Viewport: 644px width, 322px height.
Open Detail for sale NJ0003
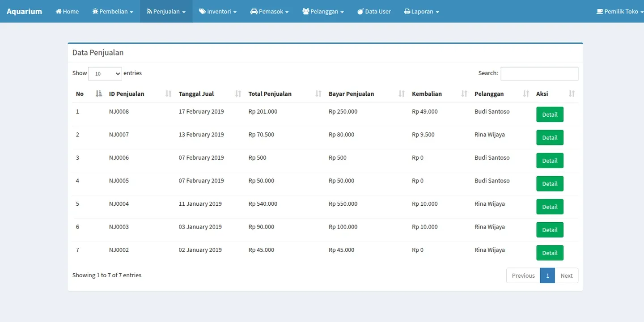tap(550, 230)
